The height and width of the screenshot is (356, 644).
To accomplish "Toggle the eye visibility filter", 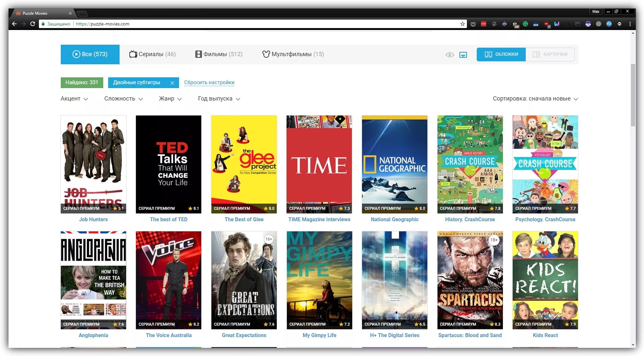I will pos(450,54).
